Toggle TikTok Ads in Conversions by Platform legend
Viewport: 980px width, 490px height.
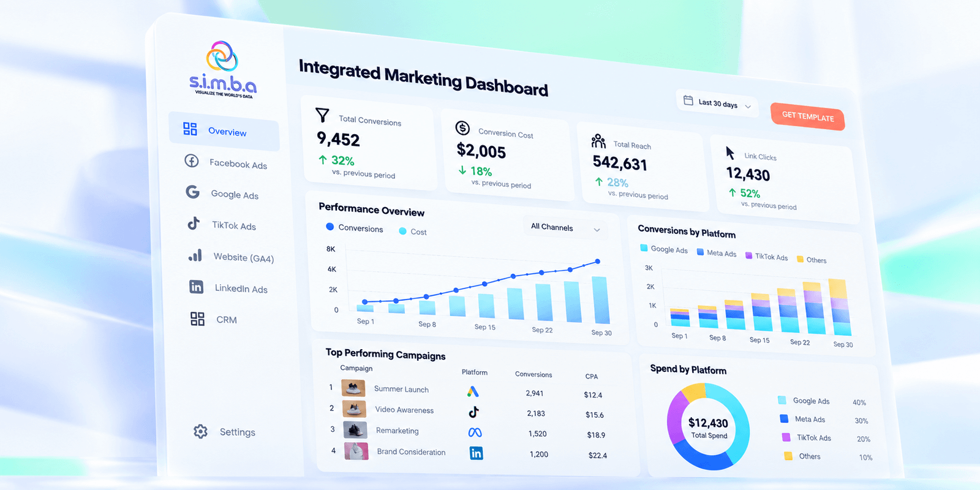pos(766,257)
